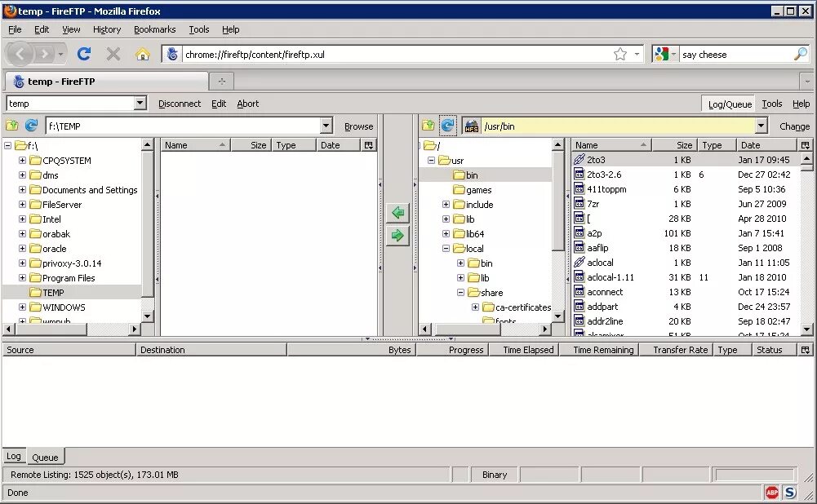
Task: Click the green left arrow download button
Action: [397, 212]
